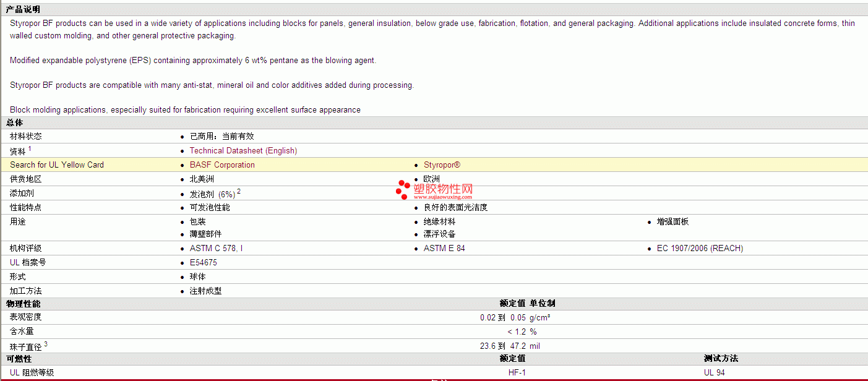
Task: Select the 添加剂 row label
Action: point(22,194)
